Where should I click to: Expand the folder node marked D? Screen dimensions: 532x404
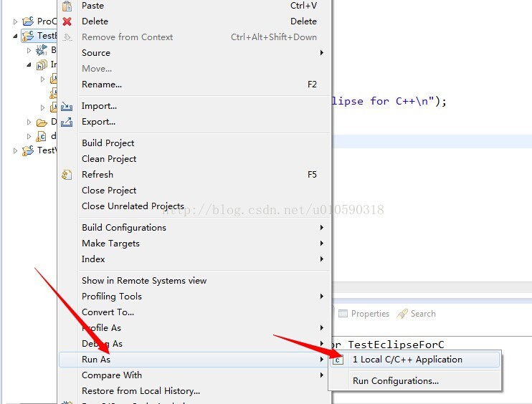(x=29, y=122)
